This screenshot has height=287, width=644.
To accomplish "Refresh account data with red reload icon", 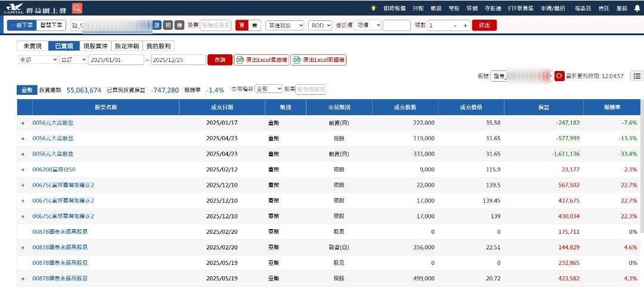I will pyautogui.click(x=559, y=76).
